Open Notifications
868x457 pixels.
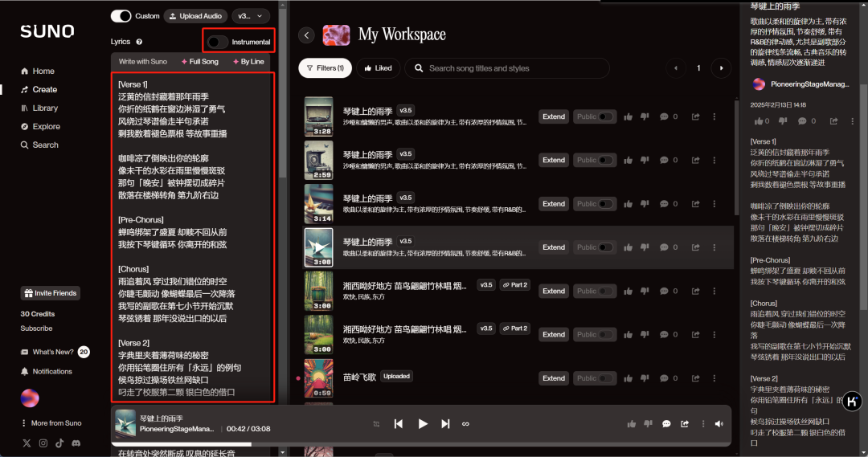[47, 372]
